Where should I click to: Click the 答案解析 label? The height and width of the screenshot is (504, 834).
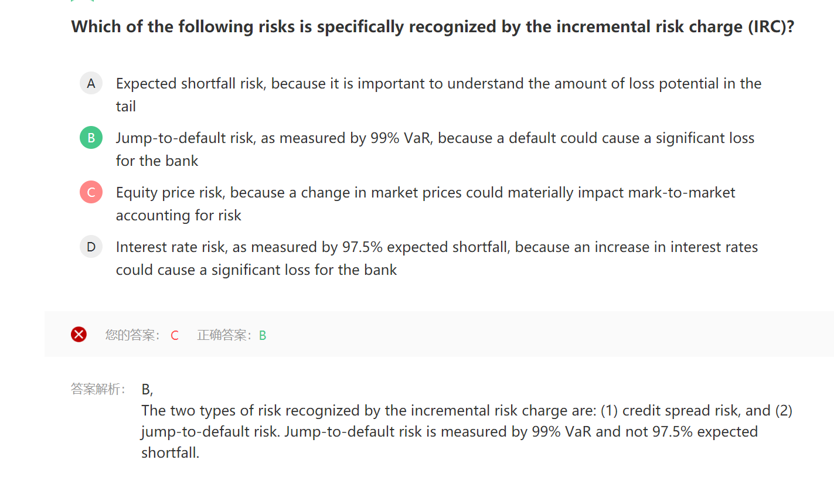pyautogui.click(x=98, y=389)
